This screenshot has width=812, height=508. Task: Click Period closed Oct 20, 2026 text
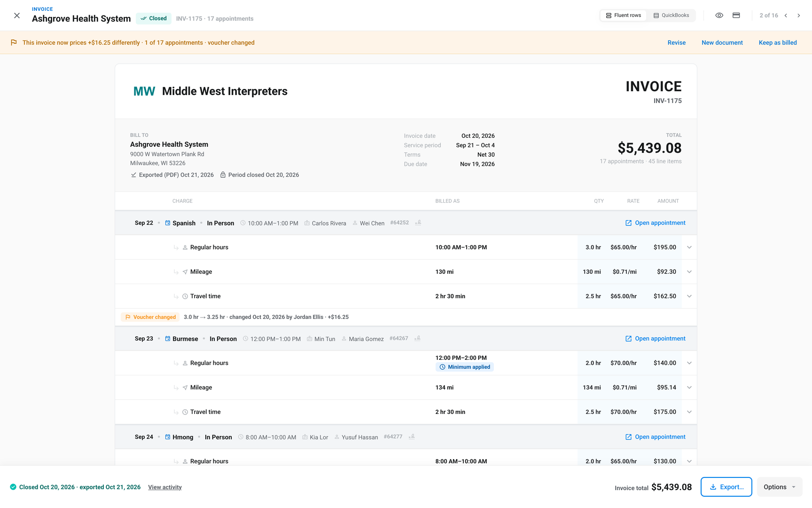(264, 175)
